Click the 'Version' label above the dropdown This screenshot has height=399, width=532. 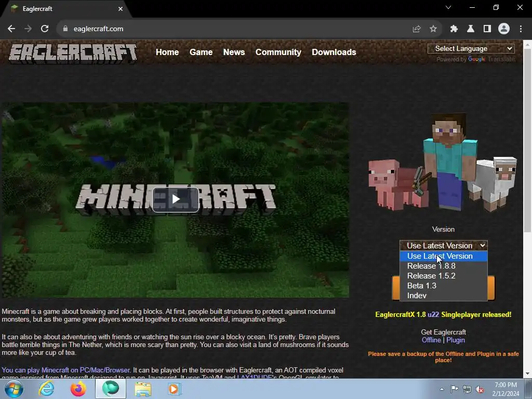click(x=443, y=229)
